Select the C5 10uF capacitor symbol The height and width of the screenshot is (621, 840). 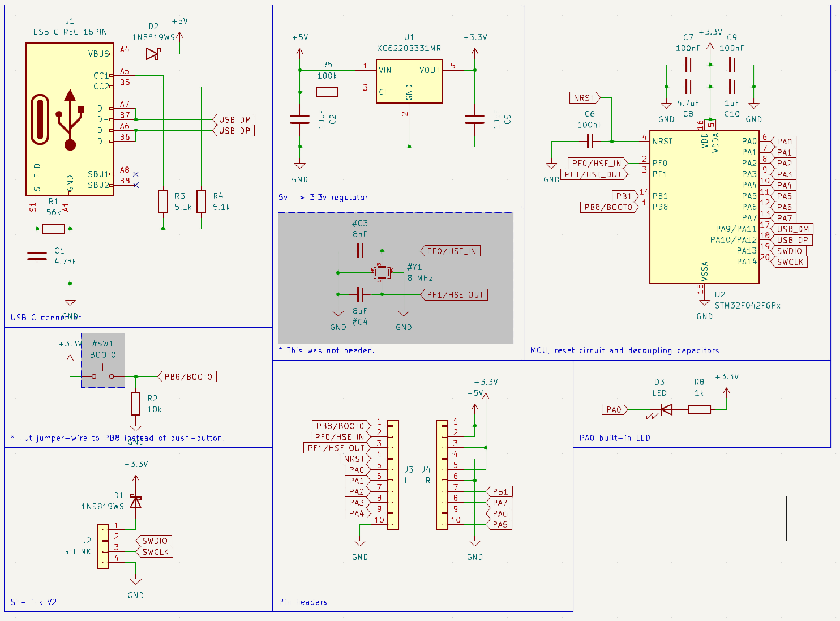click(475, 119)
